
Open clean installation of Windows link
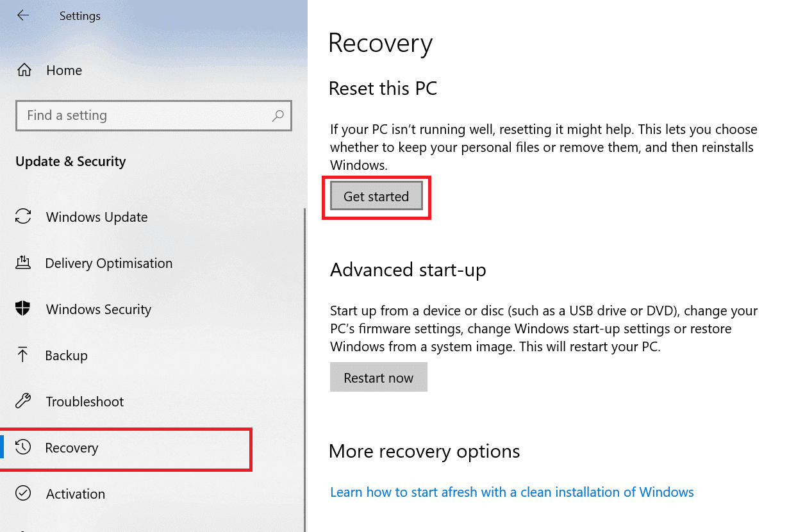tap(511, 492)
